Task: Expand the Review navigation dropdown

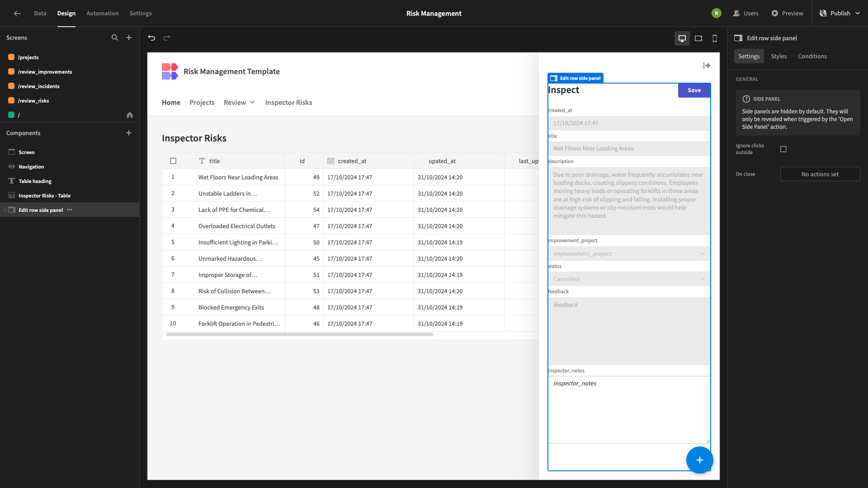Action: pyautogui.click(x=239, y=103)
